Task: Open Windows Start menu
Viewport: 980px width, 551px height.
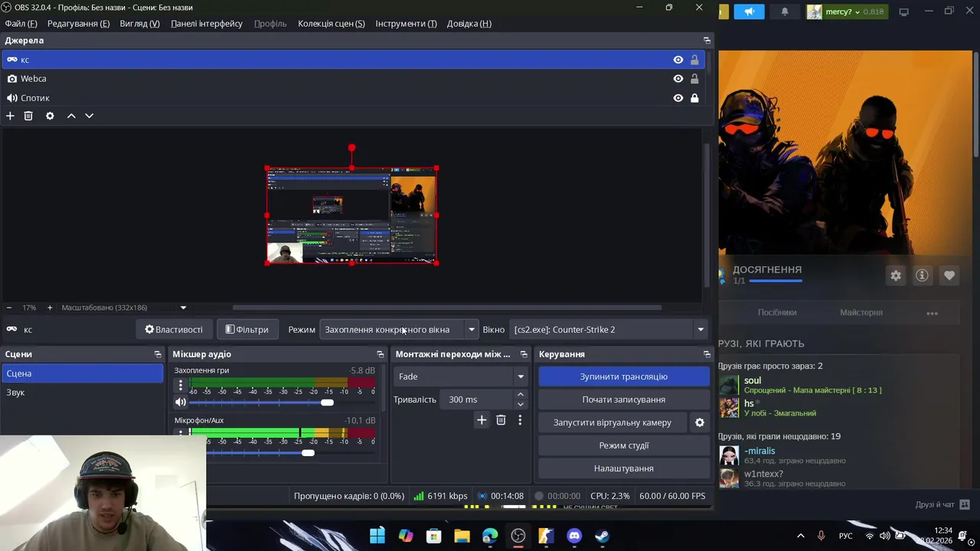Action: point(377,536)
